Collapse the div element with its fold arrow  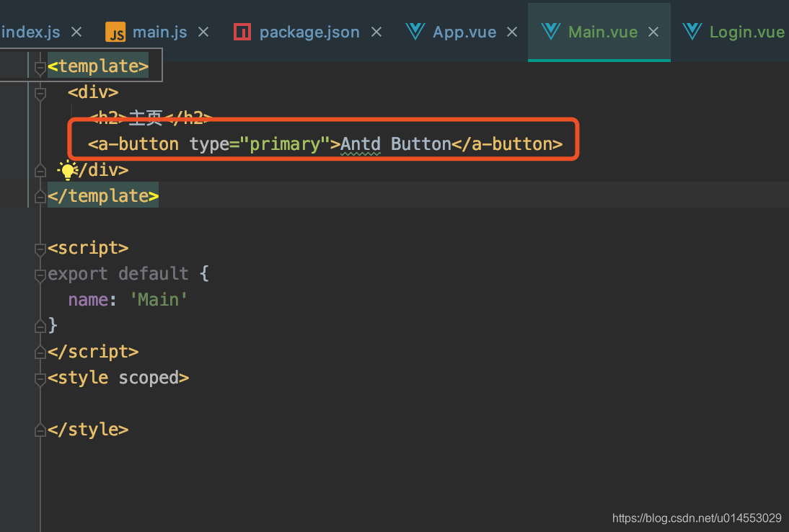click(x=40, y=92)
